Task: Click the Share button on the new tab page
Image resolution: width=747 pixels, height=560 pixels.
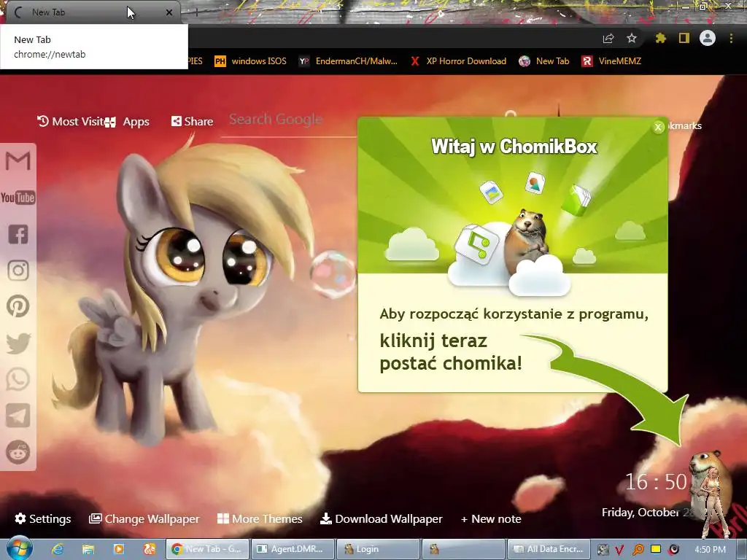Action: (192, 122)
